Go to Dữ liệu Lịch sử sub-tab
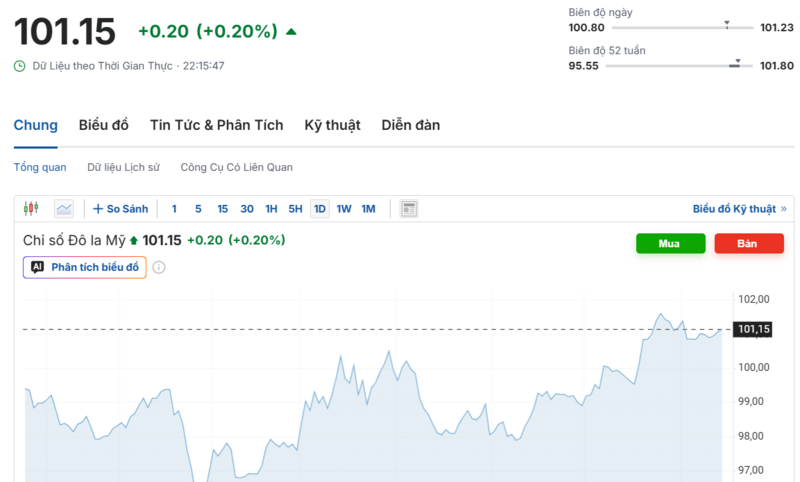Screen dimensions: 800x482 click(123, 167)
